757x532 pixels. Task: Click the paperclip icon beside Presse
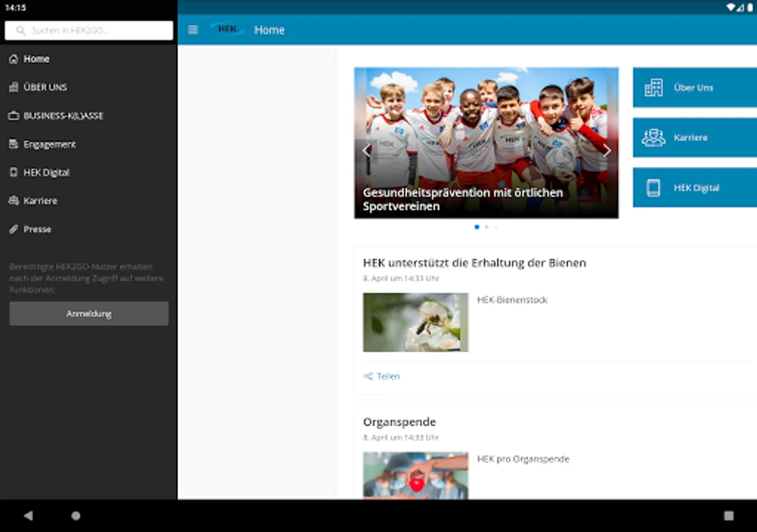coord(14,229)
